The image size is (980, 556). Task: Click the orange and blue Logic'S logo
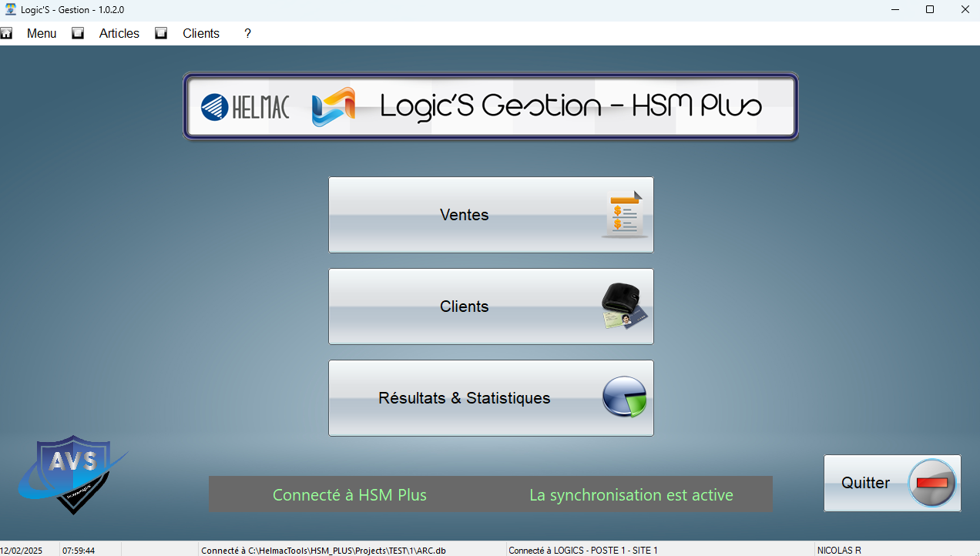click(334, 107)
